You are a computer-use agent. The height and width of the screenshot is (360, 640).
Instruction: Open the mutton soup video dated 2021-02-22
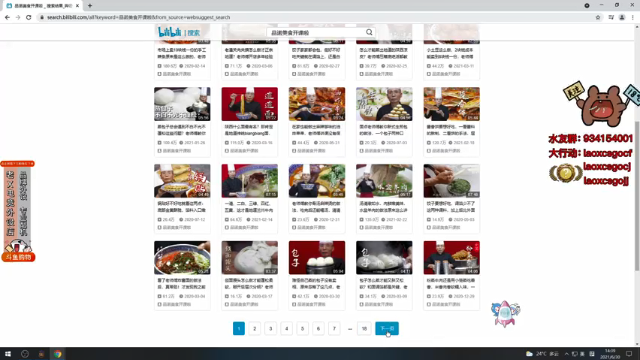tap(384, 181)
